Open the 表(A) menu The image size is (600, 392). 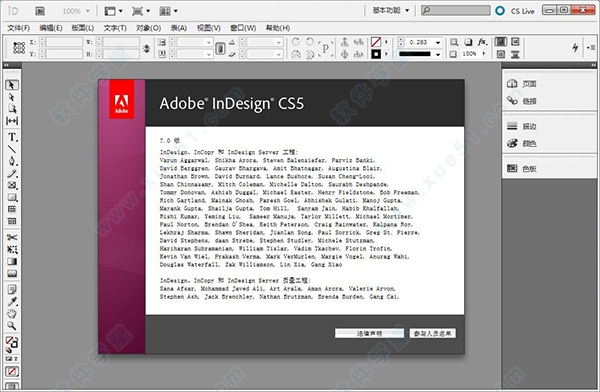click(179, 28)
